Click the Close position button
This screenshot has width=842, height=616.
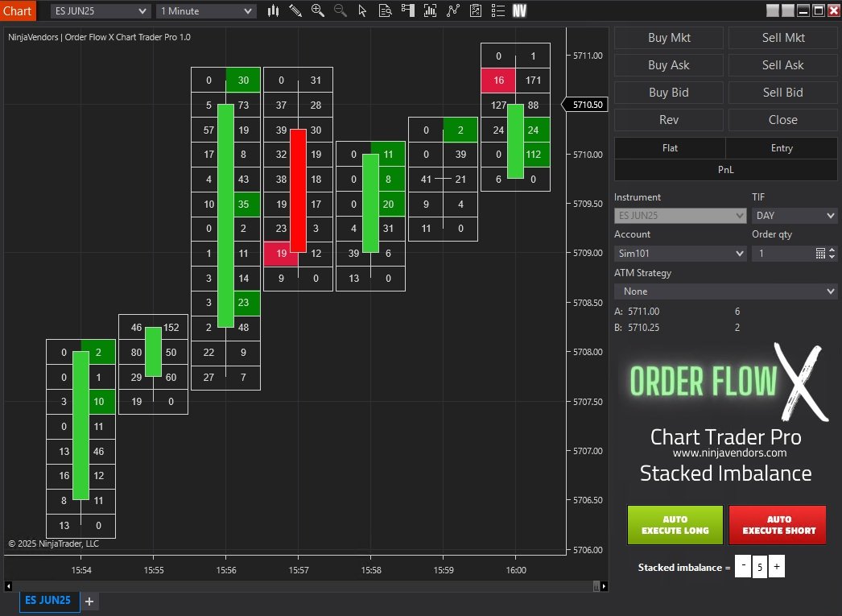point(783,120)
